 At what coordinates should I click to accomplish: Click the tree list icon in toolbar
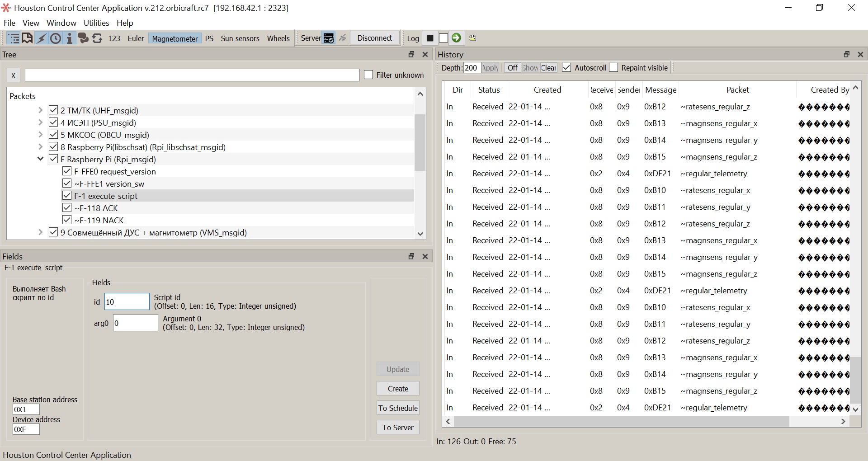(14, 38)
